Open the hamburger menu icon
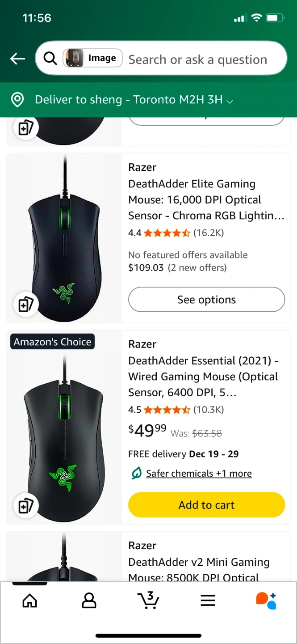The width and height of the screenshot is (297, 644). [x=208, y=600]
